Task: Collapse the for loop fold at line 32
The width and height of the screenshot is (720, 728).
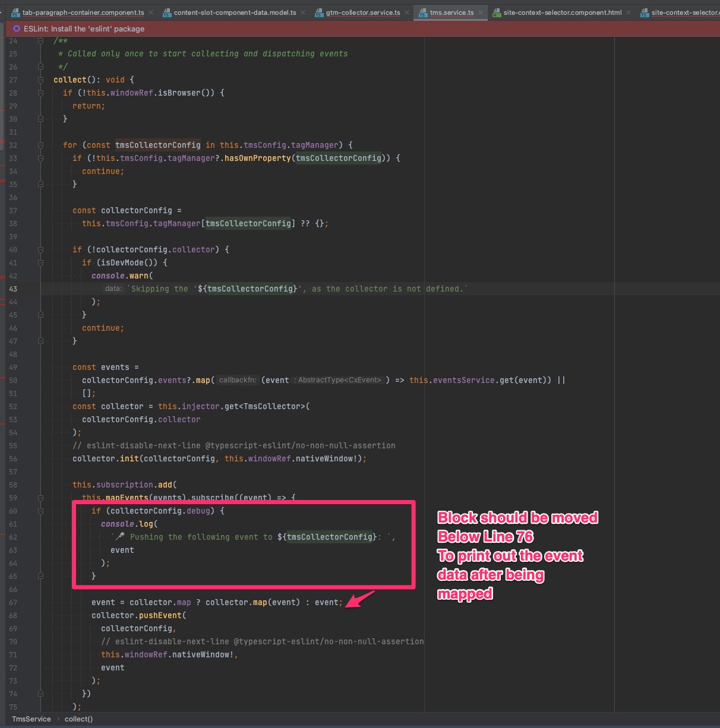Action: 40,145
